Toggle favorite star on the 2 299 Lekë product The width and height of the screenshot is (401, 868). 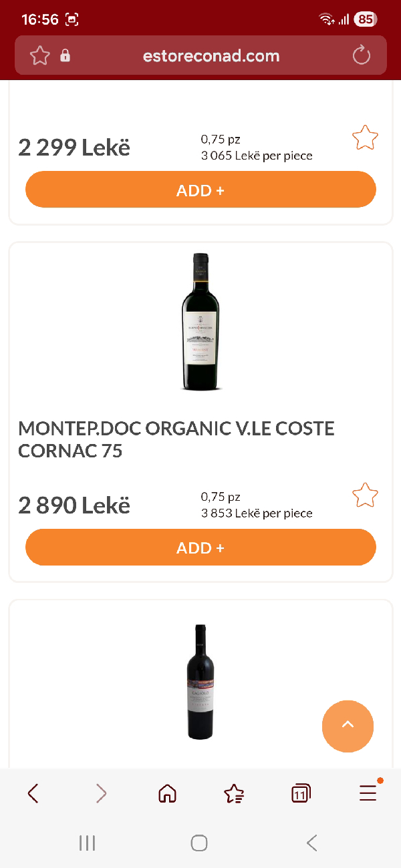coord(365,137)
